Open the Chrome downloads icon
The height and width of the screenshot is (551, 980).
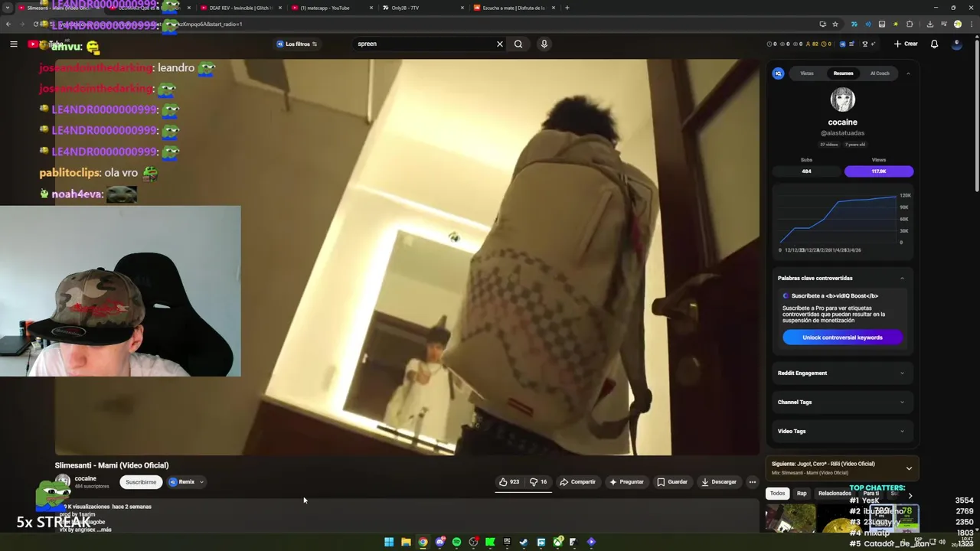(930, 24)
